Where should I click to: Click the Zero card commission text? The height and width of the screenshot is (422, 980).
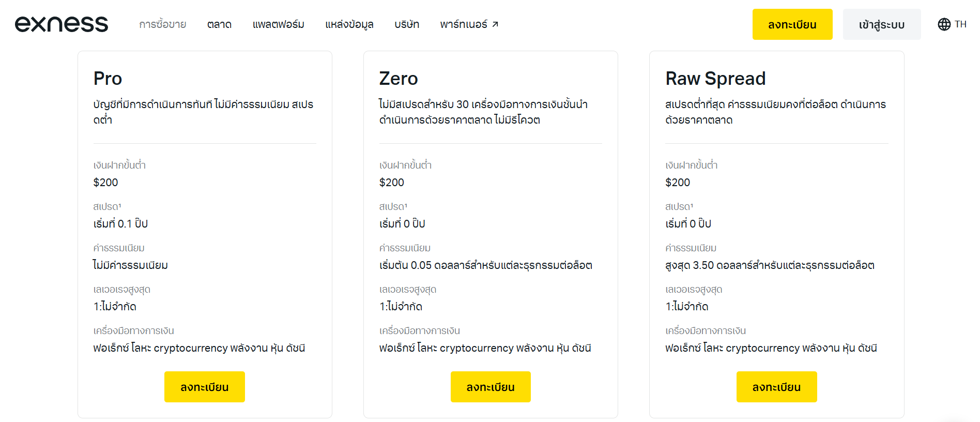(485, 265)
